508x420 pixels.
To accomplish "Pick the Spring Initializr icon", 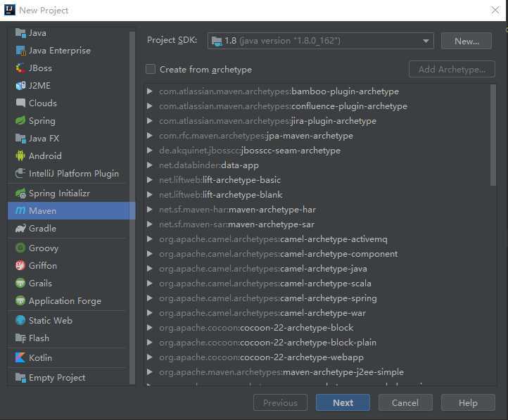I will [x=20, y=193].
